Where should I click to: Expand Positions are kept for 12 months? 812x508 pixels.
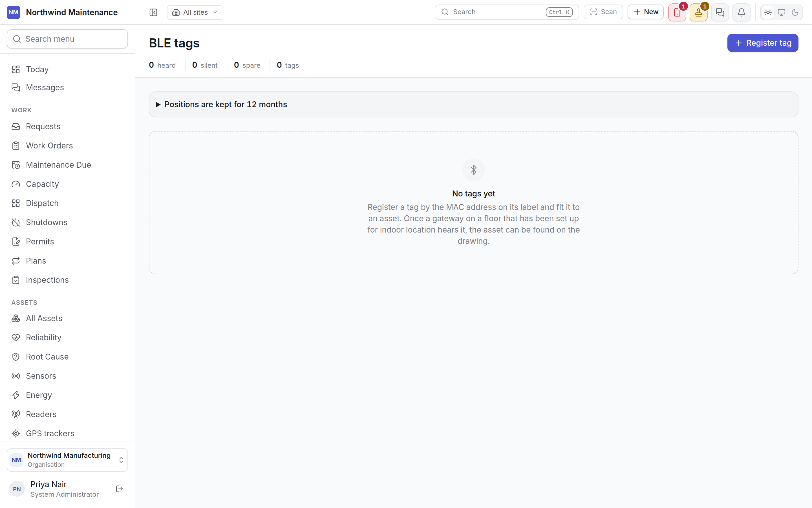(x=473, y=104)
